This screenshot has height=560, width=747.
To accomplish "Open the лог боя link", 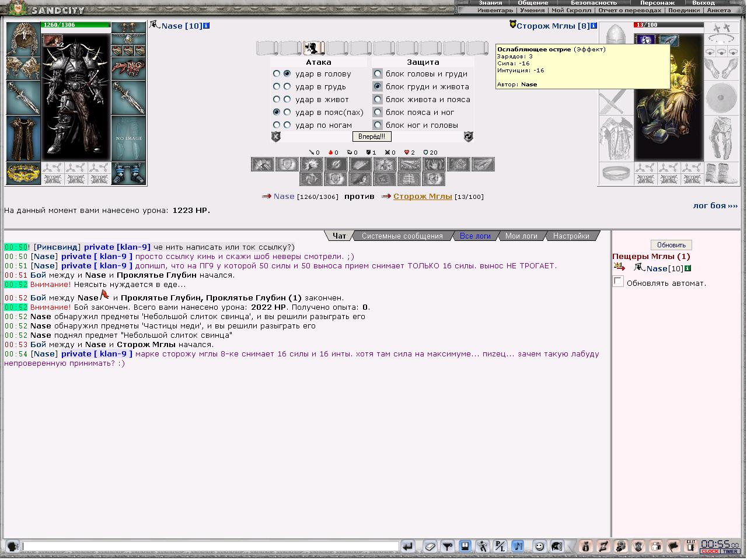I will point(715,206).
